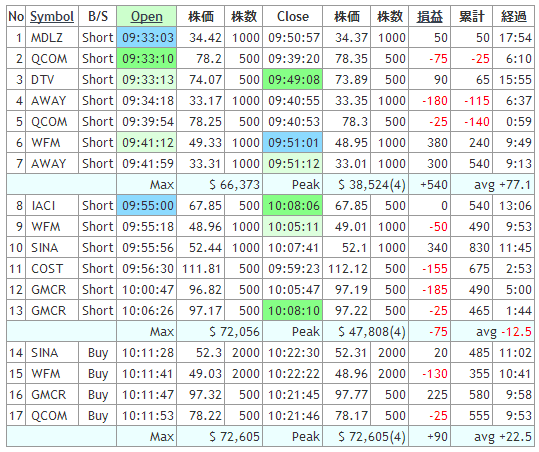Click close time 09:51:12
Screen dimensions: 539x452
293,163
